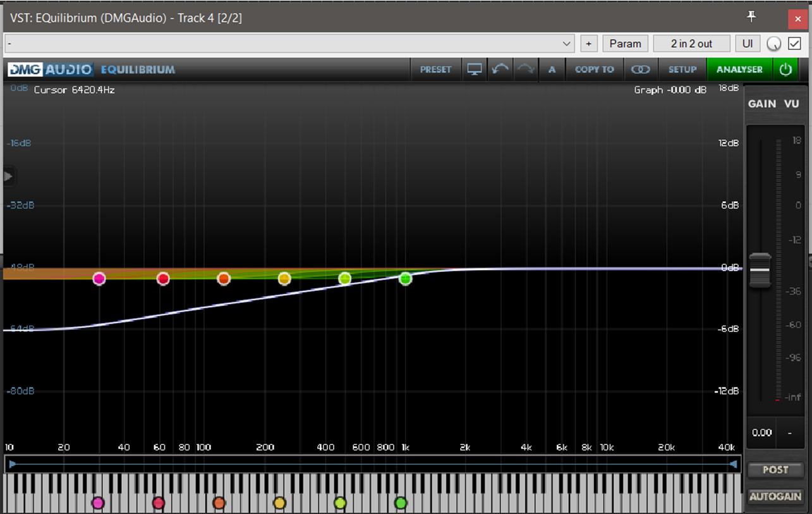The width and height of the screenshot is (812, 514).
Task: Click the "1k" frequency label
Action: click(x=406, y=448)
